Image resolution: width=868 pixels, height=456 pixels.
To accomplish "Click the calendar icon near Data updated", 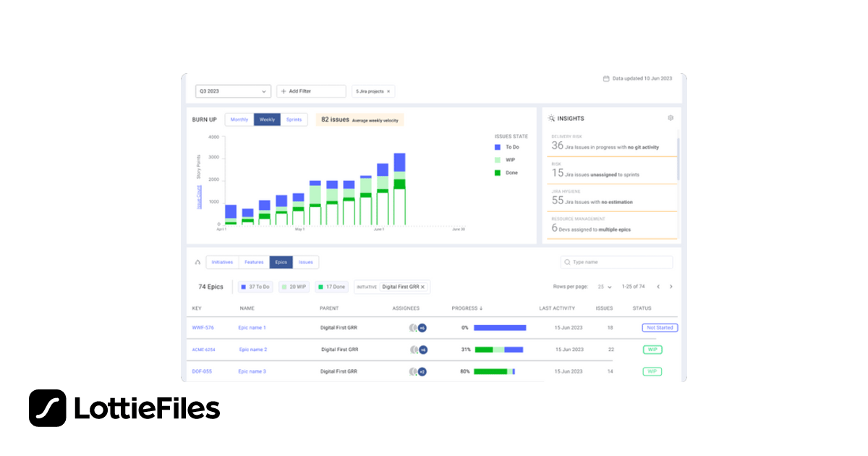I will [x=605, y=77].
